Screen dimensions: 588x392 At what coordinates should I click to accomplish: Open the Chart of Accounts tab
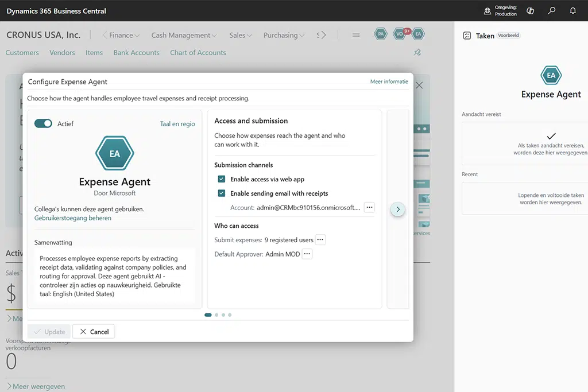click(198, 52)
